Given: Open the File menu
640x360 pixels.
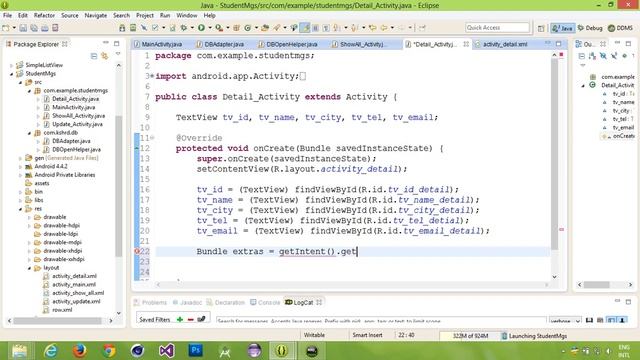Looking at the screenshot, I should (7, 15).
